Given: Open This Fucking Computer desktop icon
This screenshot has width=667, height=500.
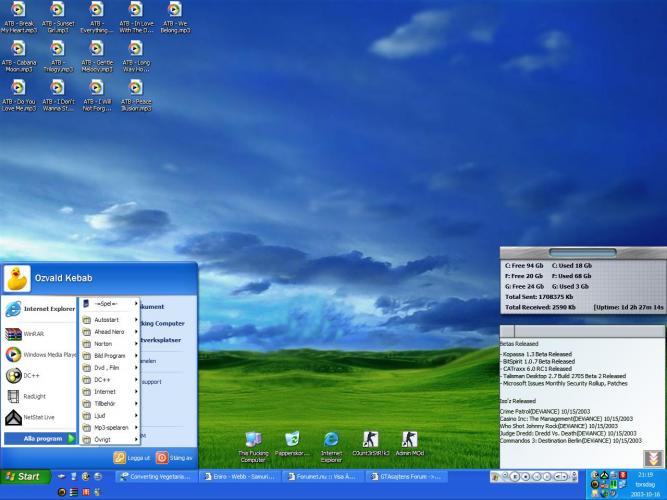Looking at the screenshot, I should 253,440.
